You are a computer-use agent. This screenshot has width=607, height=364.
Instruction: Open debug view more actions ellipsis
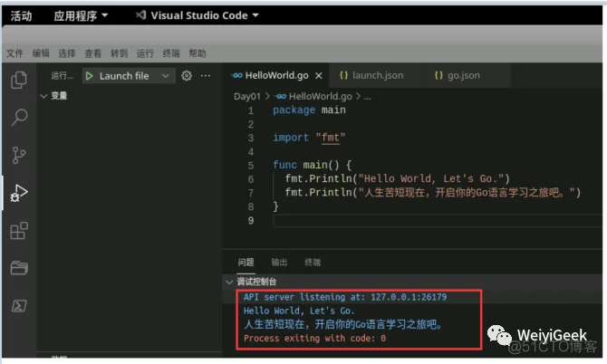pyautogui.click(x=206, y=75)
